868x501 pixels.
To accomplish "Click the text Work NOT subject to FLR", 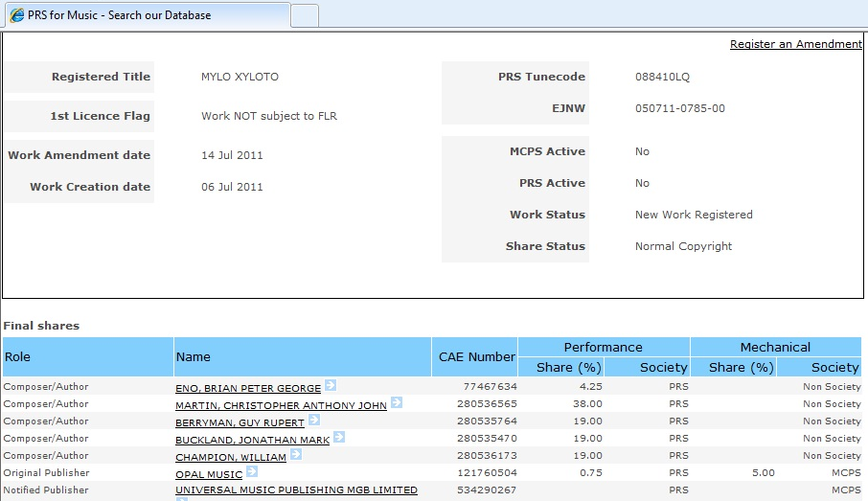I will 269,116.
